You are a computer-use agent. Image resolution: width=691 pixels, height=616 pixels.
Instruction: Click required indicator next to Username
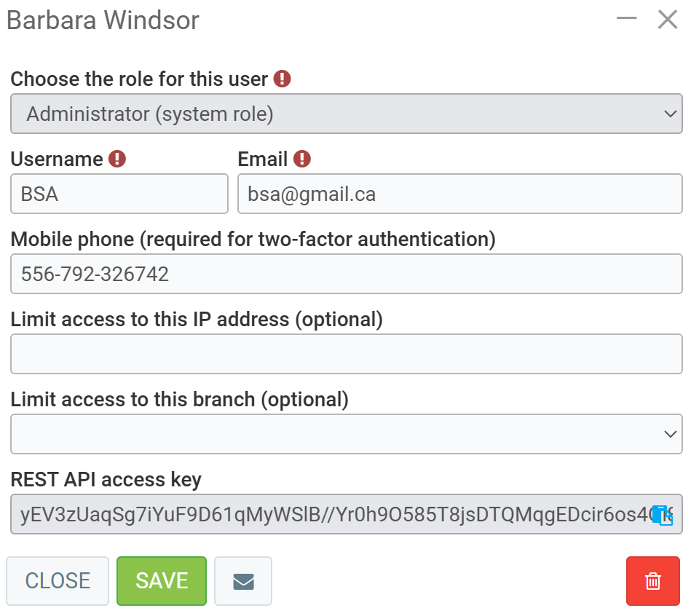[117, 159]
